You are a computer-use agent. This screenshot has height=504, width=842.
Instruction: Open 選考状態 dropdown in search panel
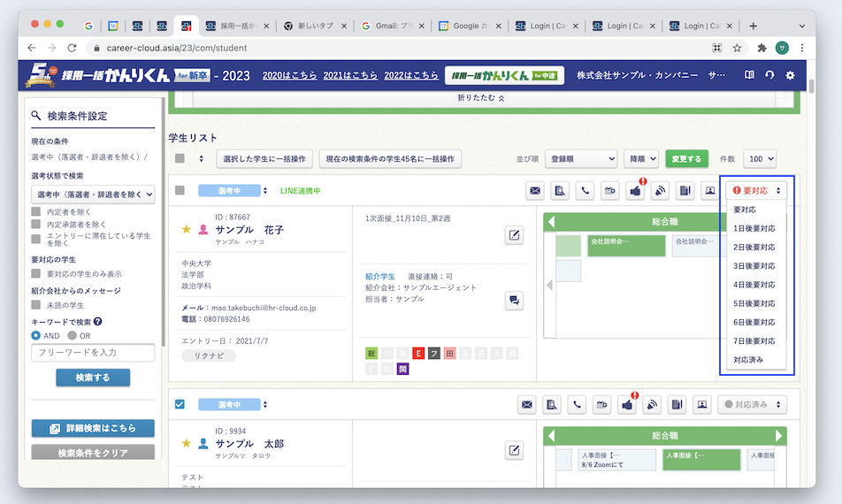93,195
